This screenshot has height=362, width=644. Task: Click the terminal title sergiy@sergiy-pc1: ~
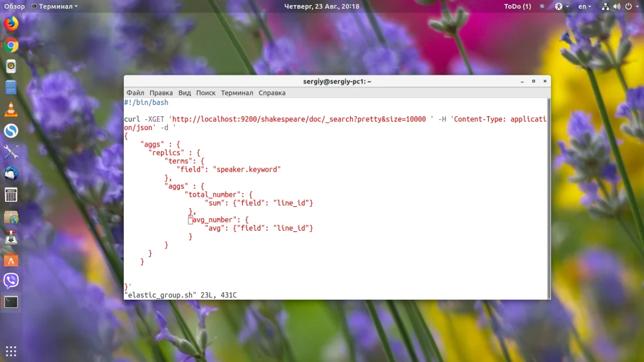tap(337, 81)
